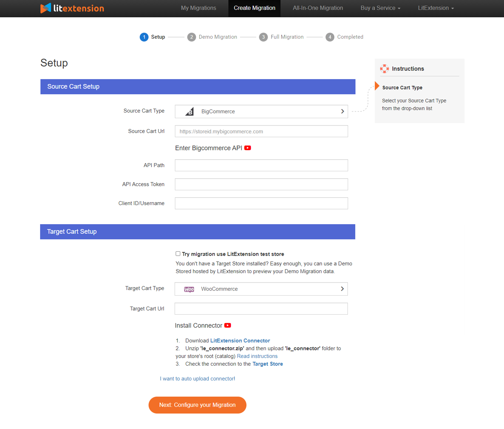
Task: Open the Source Cart Type dropdown
Action: pos(261,111)
